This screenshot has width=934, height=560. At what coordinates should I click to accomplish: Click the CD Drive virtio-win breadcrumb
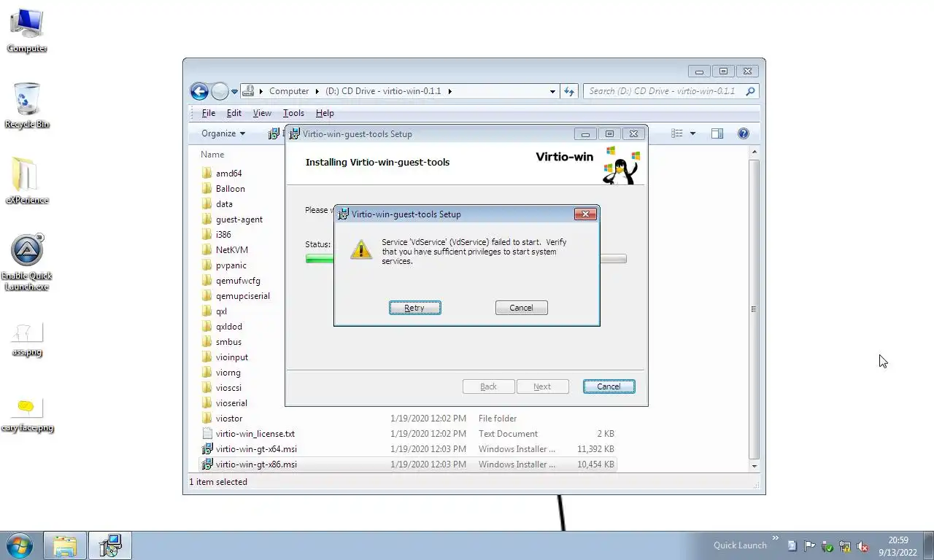tap(383, 91)
